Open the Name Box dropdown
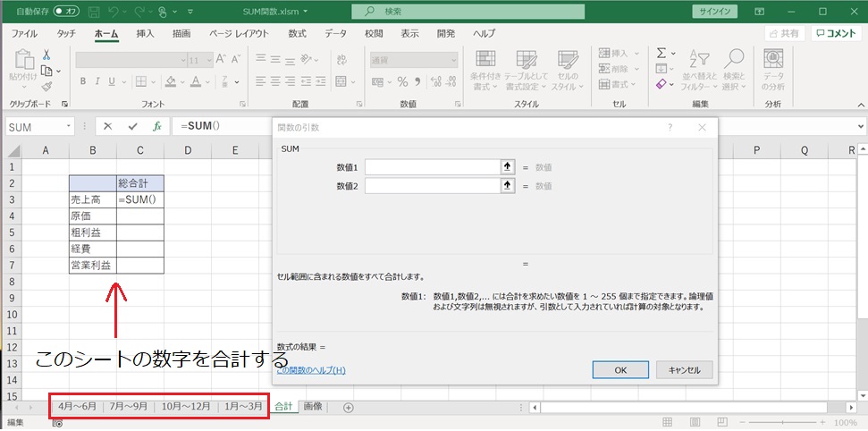Image resolution: width=868 pixels, height=431 pixels. tap(72, 127)
